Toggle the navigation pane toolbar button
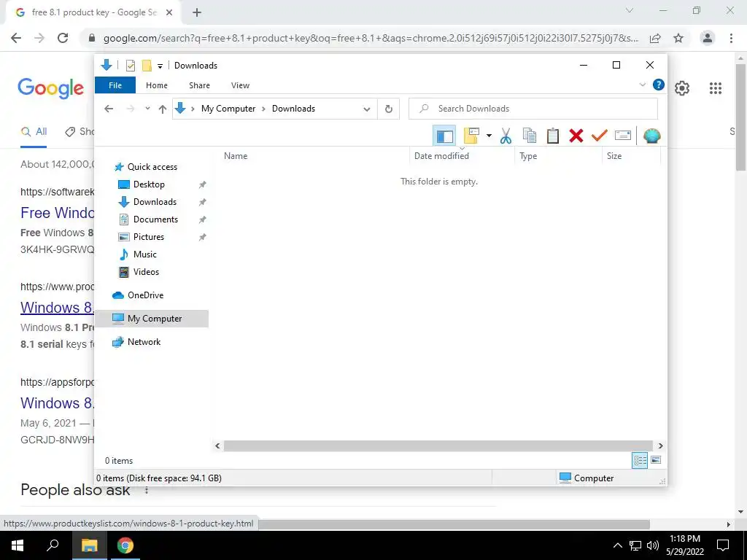The image size is (747, 560). 444,136
